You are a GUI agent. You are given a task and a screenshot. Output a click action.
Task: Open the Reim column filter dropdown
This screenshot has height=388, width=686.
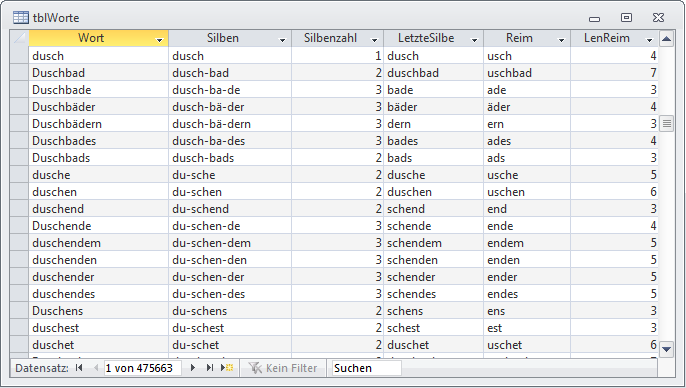click(x=561, y=40)
